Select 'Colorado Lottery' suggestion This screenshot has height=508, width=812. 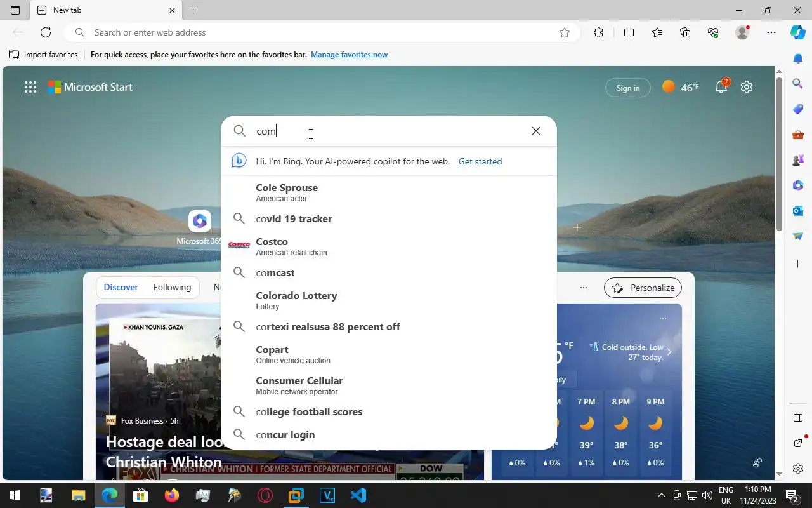(x=389, y=300)
